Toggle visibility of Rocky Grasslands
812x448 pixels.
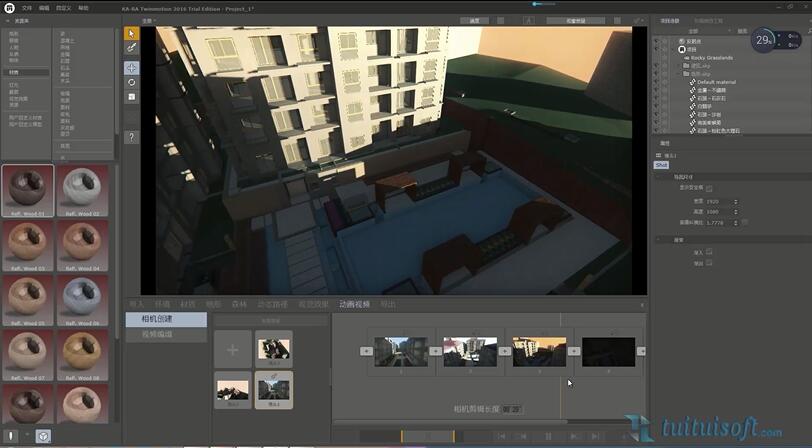pos(659,57)
